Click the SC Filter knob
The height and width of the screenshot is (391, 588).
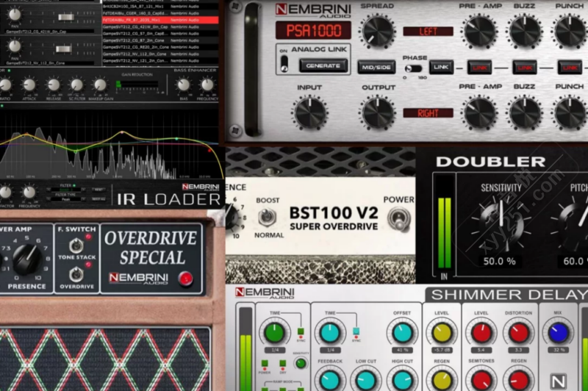76,85
